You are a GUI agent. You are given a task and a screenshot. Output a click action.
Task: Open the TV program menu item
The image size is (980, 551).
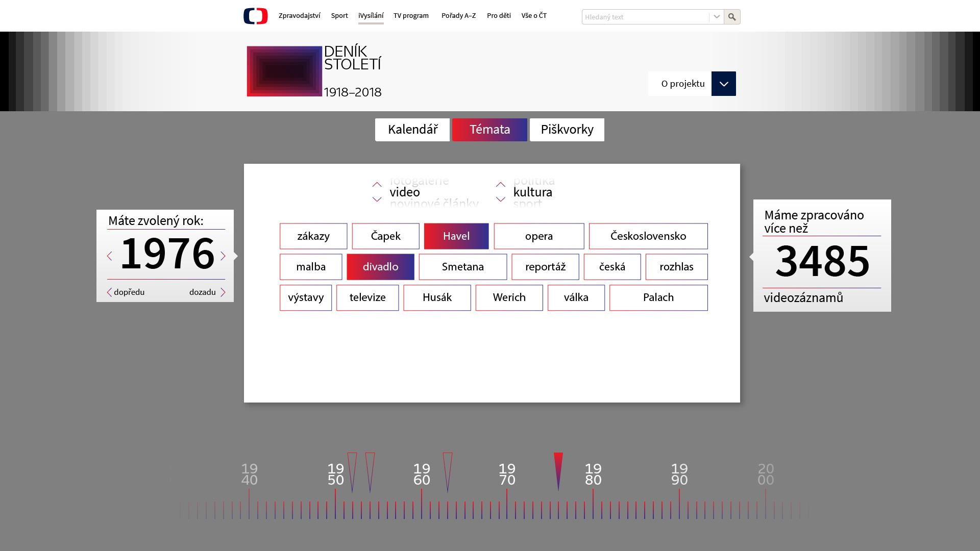411,16
